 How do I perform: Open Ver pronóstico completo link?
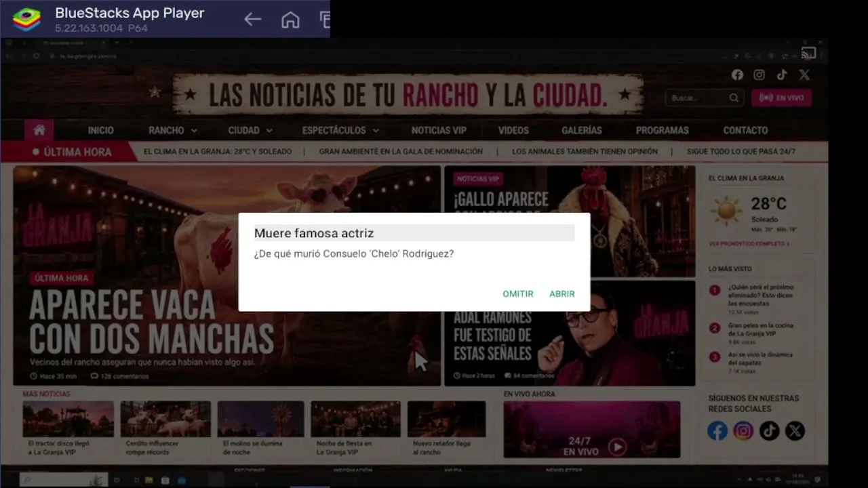point(749,243)
